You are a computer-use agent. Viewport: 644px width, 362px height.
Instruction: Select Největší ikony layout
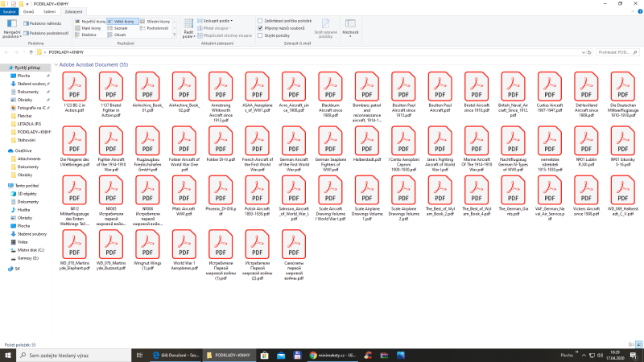(x=90, y=22)
